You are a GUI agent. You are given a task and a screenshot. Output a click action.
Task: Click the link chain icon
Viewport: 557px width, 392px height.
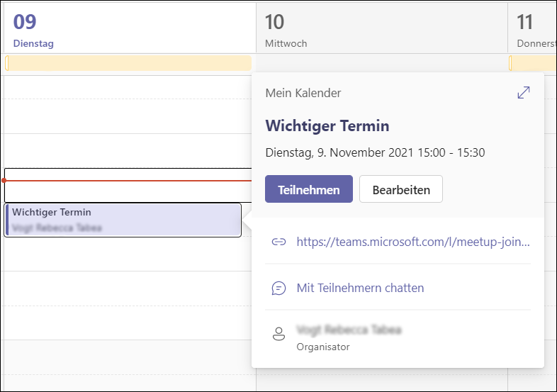(278, 242)
